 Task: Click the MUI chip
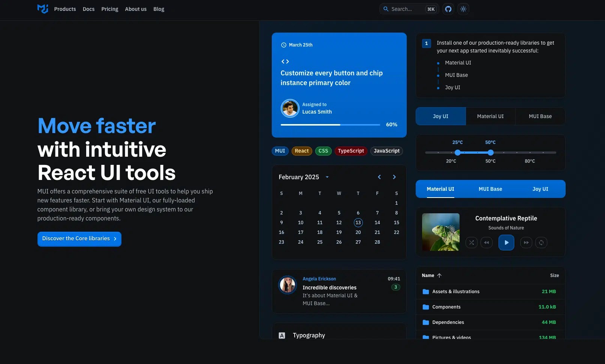click(x=280, y=151)
